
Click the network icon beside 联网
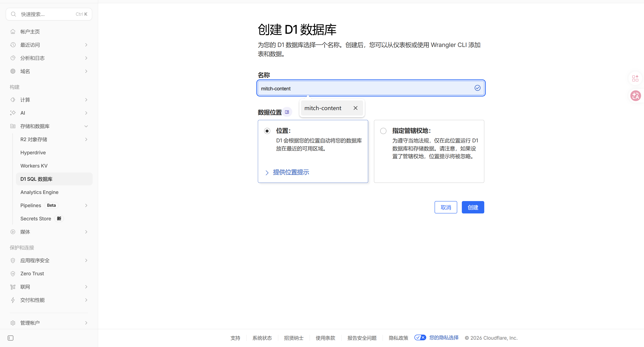13,287
